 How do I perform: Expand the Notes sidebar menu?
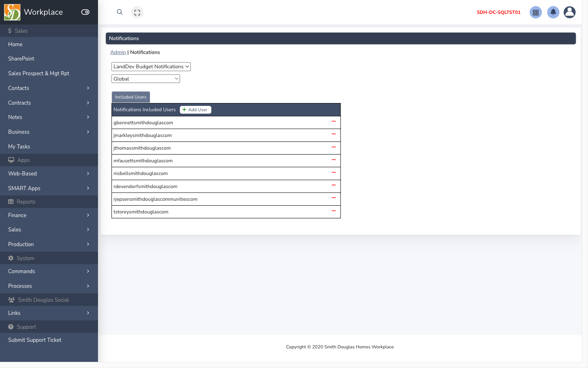pos(49,117)
